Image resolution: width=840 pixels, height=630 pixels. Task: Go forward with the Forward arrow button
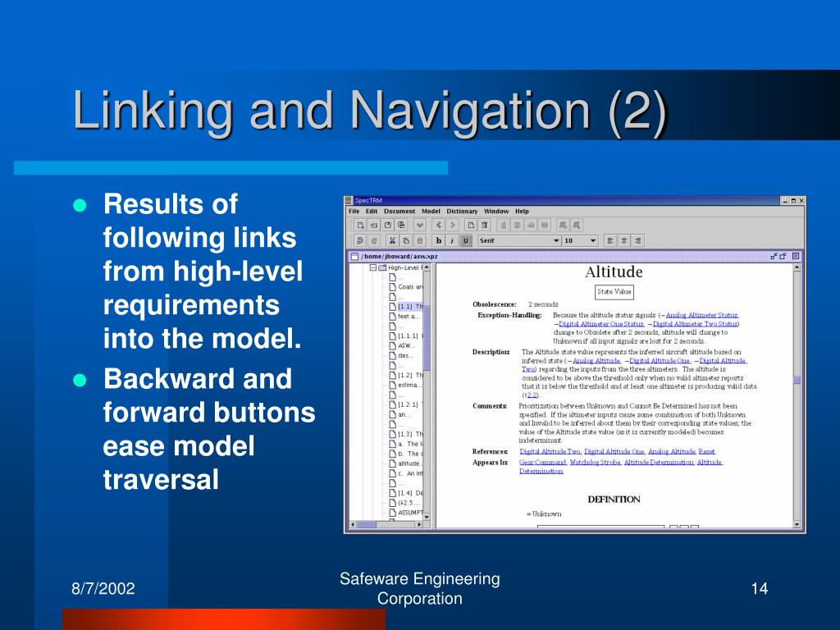tap(452, 226)
